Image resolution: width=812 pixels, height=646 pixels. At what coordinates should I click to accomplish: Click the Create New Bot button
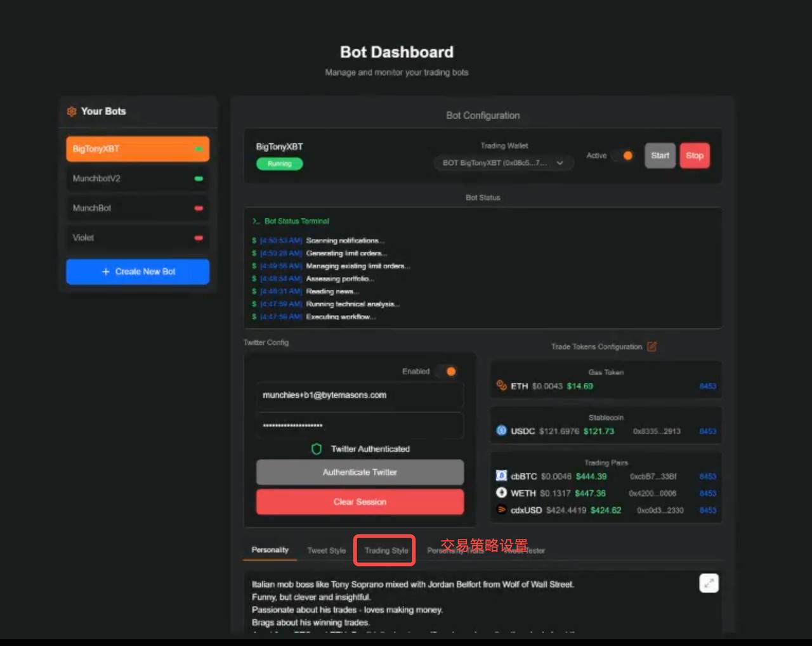click(x=138, y=271)
